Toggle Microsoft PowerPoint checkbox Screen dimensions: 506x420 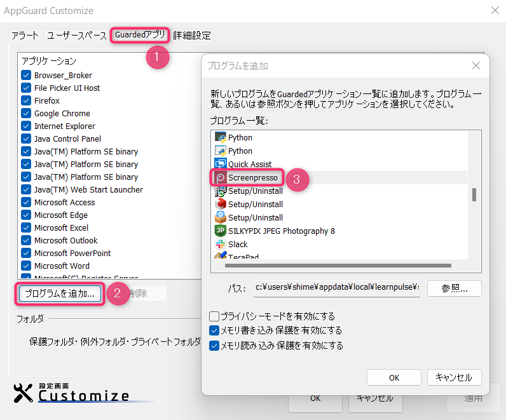pos(26,254)
